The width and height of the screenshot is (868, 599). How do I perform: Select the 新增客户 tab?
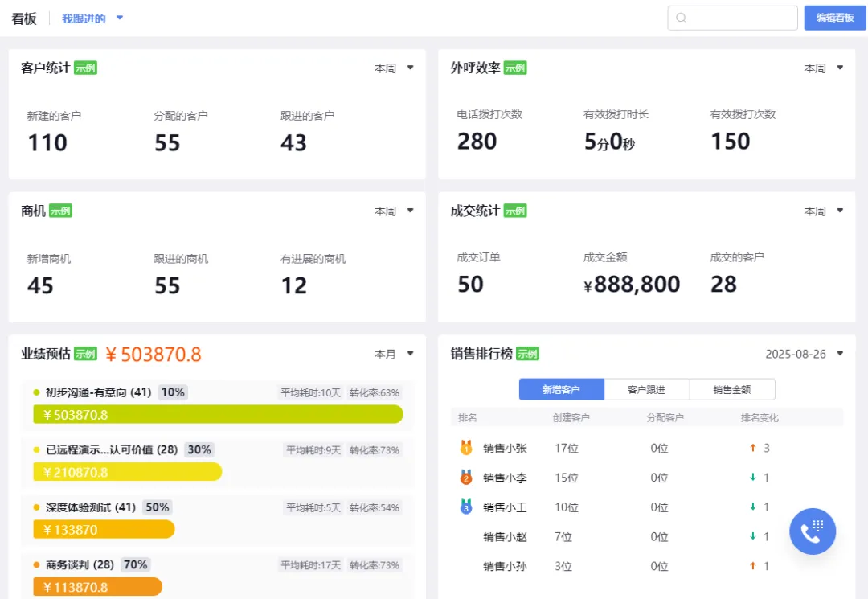[x=560, y=389]
